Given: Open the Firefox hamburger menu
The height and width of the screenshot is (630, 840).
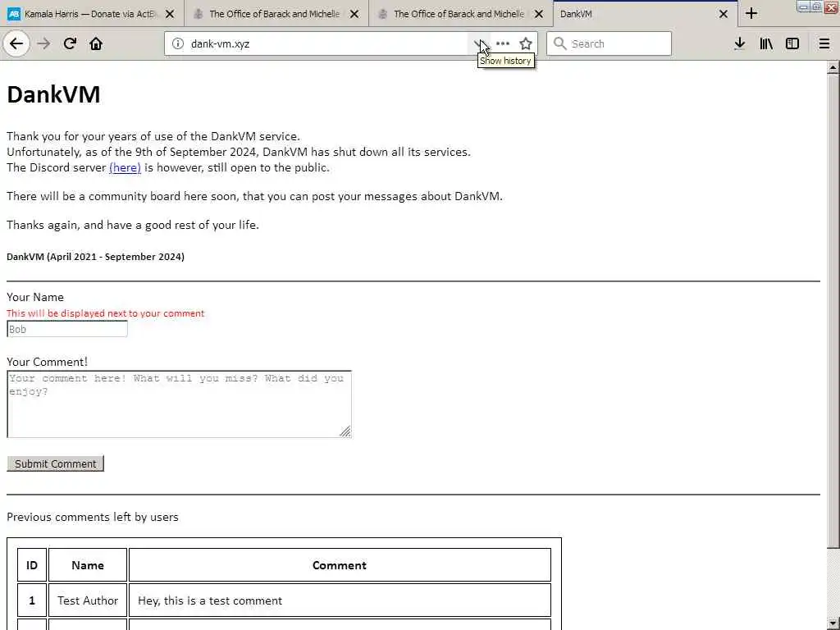Looking at the screenshot, I should [824, 43].
